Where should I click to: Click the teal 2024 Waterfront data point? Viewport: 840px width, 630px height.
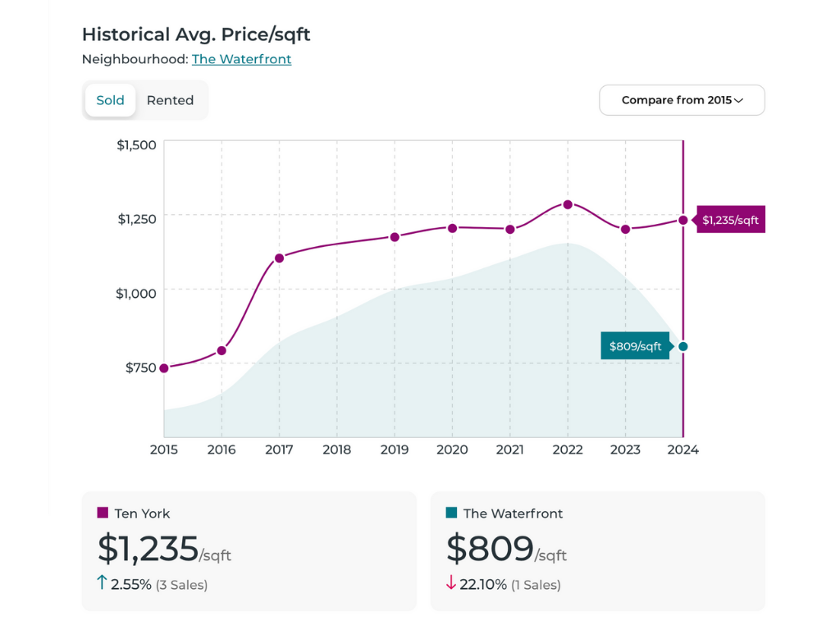coord(682,346)
